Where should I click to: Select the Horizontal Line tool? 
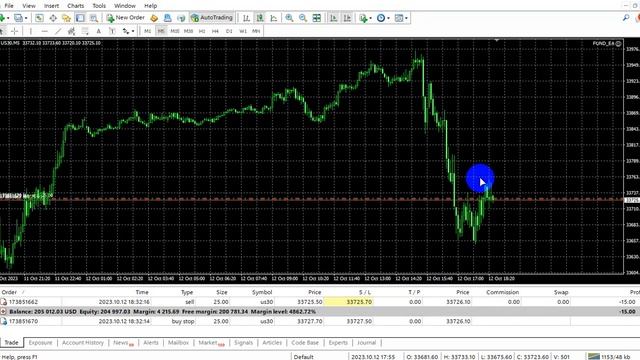[44, 31]
